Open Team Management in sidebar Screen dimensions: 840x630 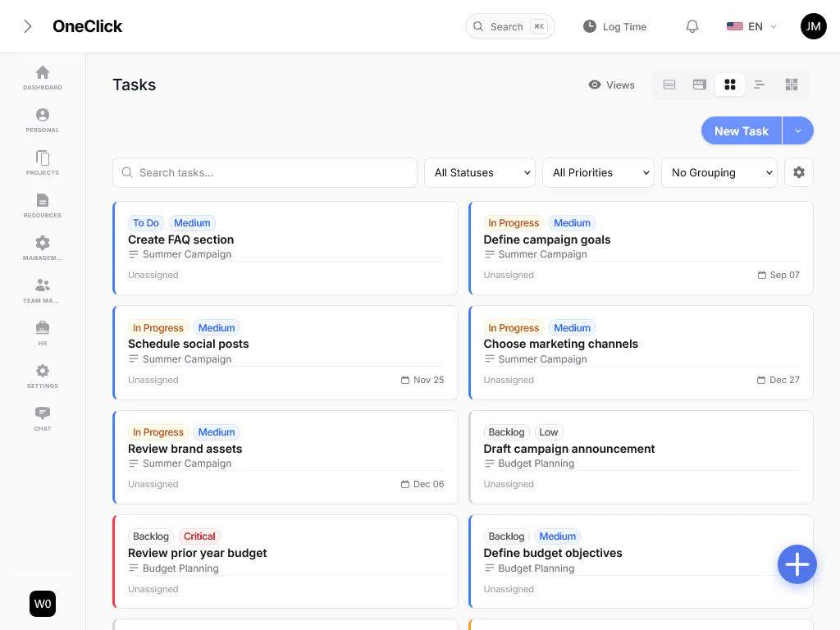click(43, 291)
